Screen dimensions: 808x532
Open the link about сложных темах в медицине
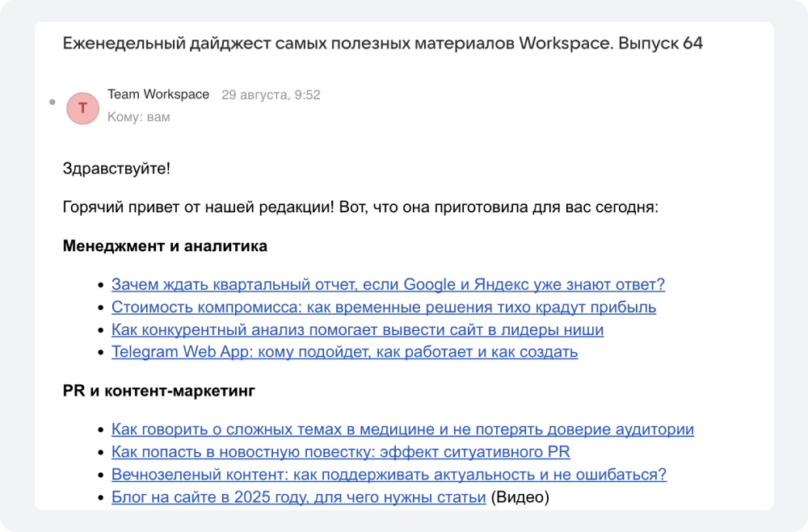(x=402, y=429)
